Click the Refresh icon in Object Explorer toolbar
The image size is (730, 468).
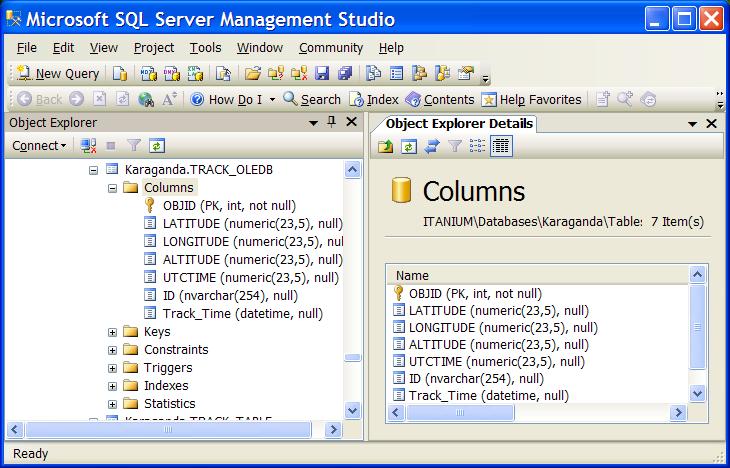click(157, 146)
